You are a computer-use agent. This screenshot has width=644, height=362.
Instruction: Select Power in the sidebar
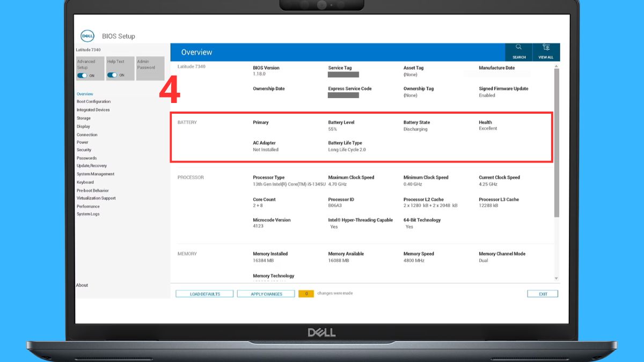coord(83,142)
